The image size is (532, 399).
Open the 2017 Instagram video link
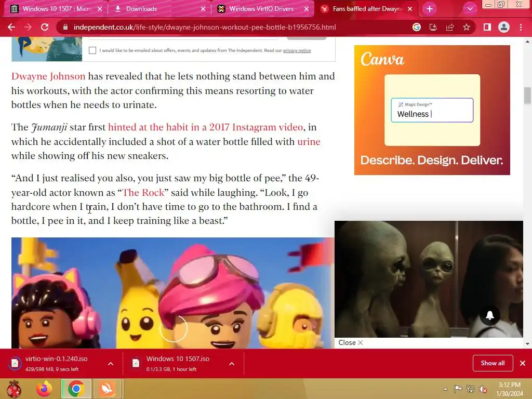click(205, 127)
